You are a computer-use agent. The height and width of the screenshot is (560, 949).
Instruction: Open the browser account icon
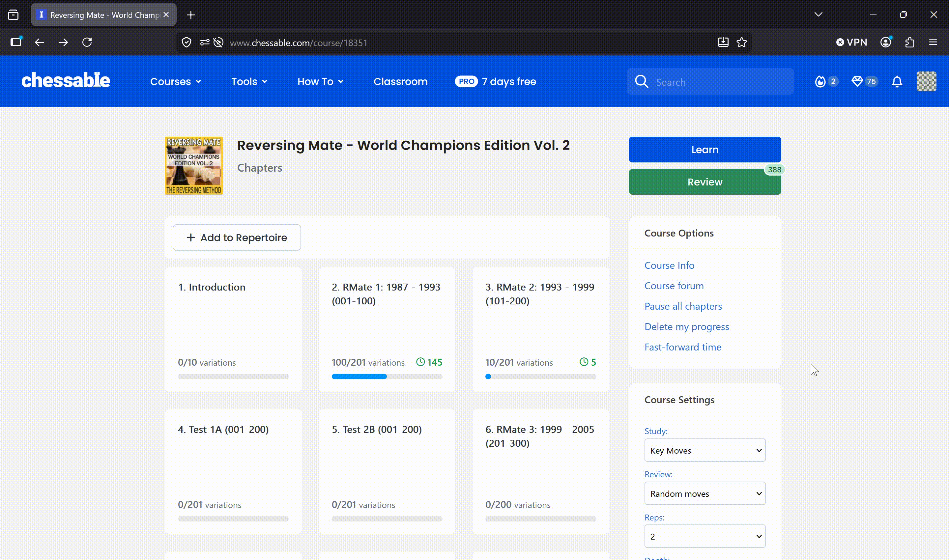click(x=886, y=42)
